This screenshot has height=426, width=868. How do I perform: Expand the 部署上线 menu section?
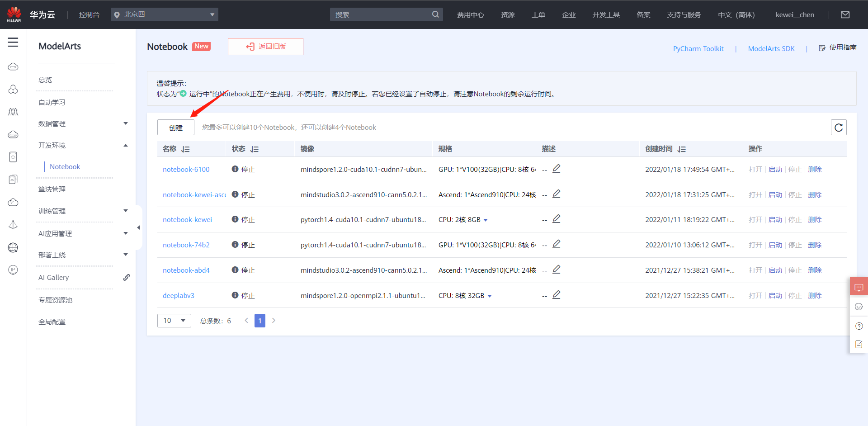coord(126,255)
